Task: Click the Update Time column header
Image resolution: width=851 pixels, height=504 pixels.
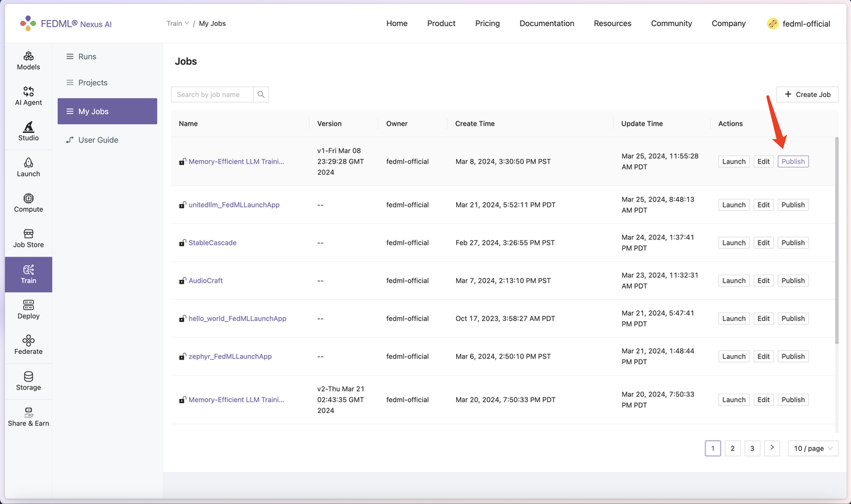Action: (642, 124)
